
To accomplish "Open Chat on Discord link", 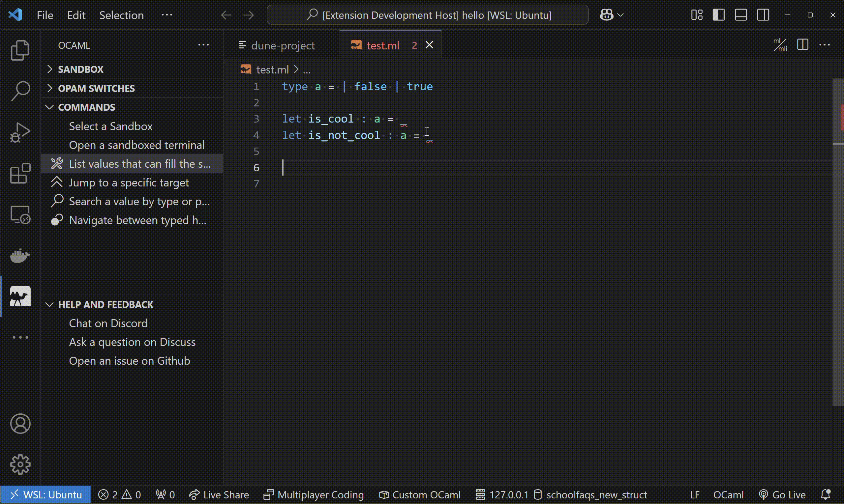I will [x=108, y=323].
